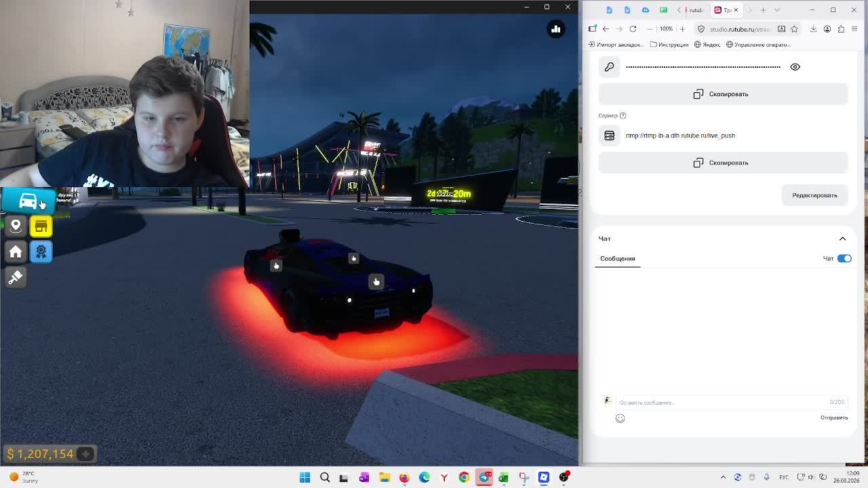Copy the stream key with Скопировать button
868x488 pixels.
point(723,94)
